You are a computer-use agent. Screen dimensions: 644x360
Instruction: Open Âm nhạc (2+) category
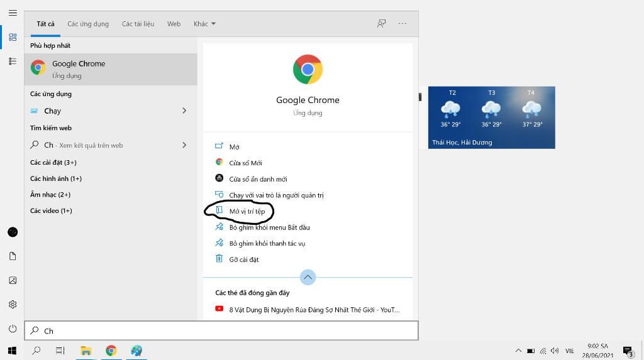click(50, 194)
